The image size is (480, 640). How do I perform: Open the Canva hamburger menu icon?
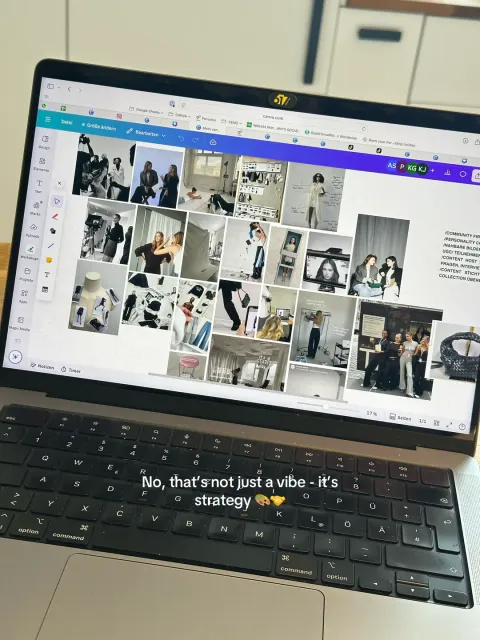[x=48, y=119]
